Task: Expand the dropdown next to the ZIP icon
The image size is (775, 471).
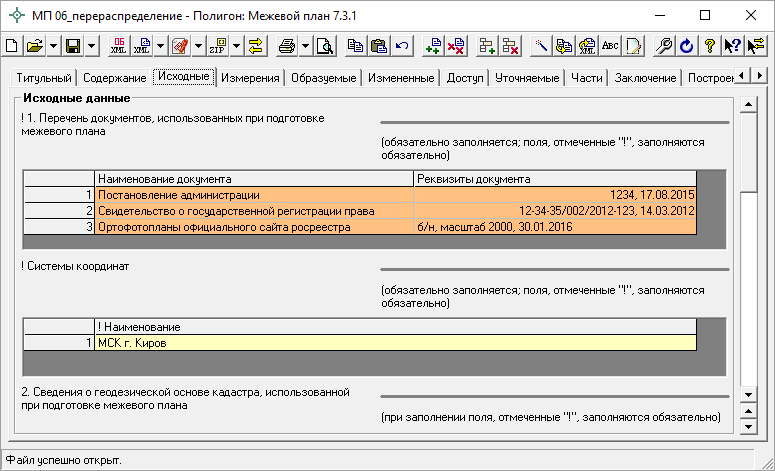Action: (237, 46)
